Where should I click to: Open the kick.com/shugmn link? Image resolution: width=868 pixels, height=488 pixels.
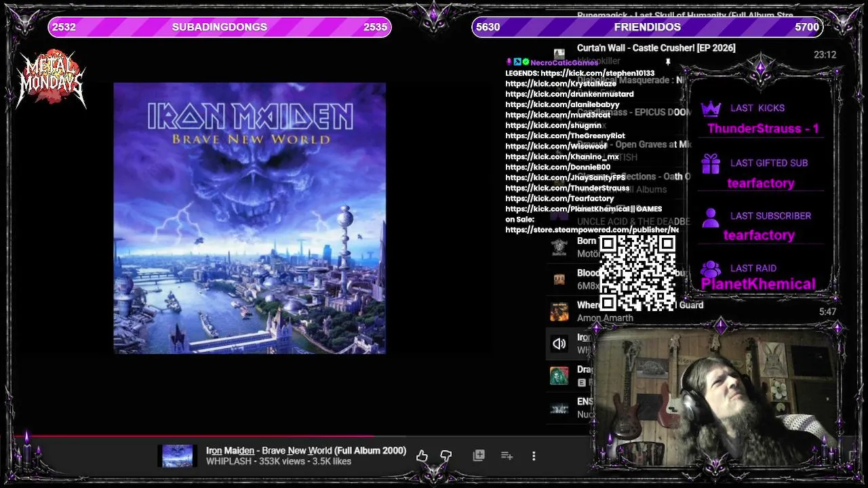click(x=553, y=125)
